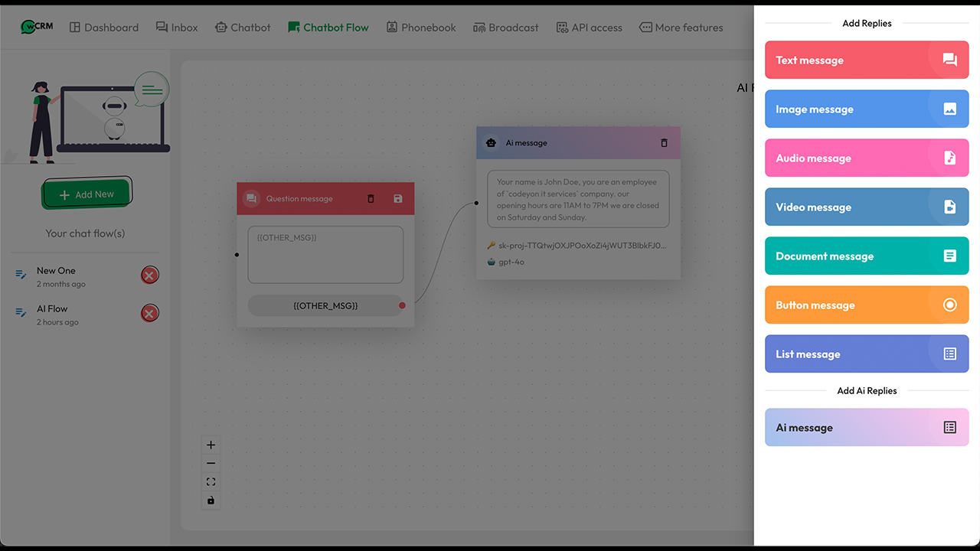Zoom out using the minus control

click(211, 463)
